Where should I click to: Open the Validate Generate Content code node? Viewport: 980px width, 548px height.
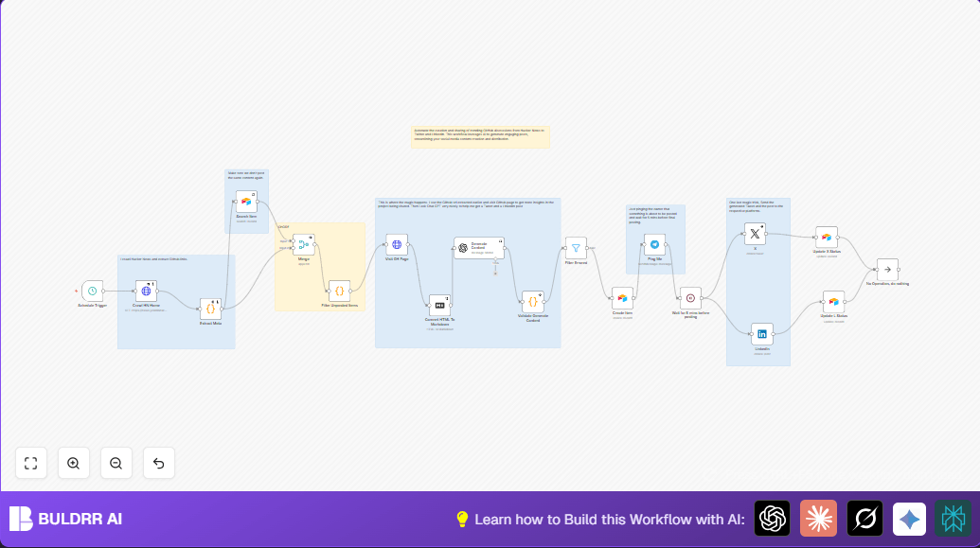(x=532, y=302)
